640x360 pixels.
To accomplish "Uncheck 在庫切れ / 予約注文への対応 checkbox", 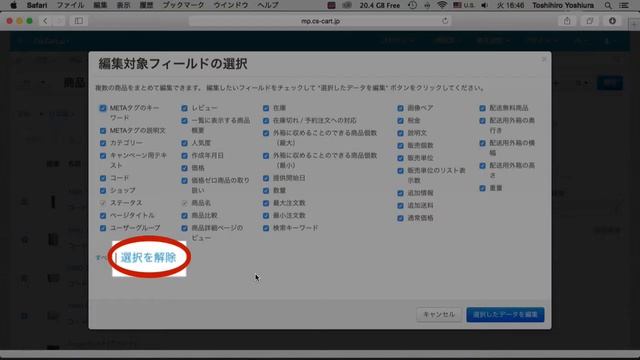I will pos(266,121).
